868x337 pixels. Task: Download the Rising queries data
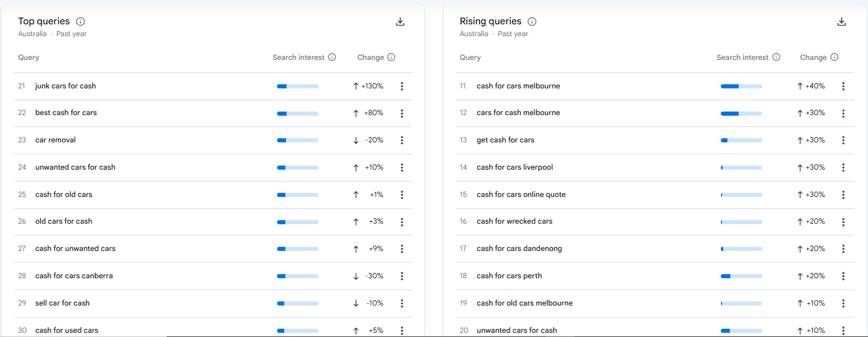pyautogui.click(x=841, y=22)
